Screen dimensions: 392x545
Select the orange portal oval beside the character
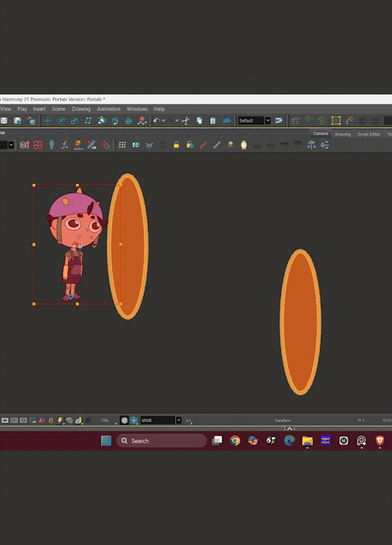point(128,246)
